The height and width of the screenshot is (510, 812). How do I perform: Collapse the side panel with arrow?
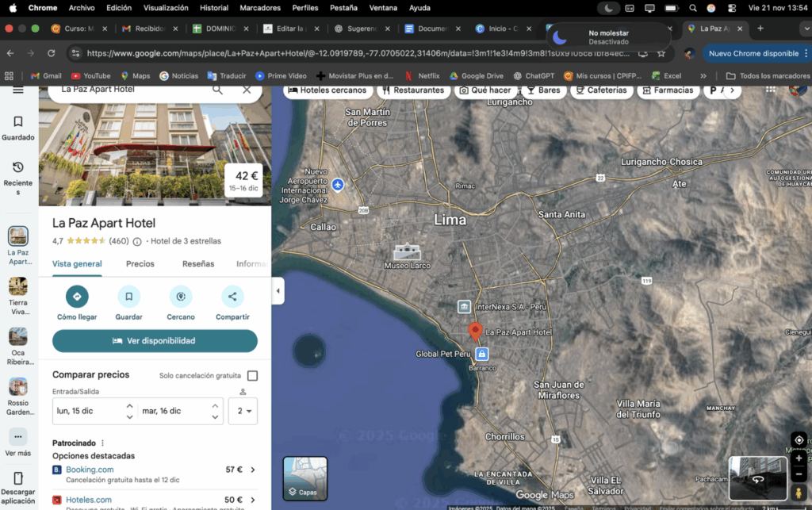[x=278, y=290]
